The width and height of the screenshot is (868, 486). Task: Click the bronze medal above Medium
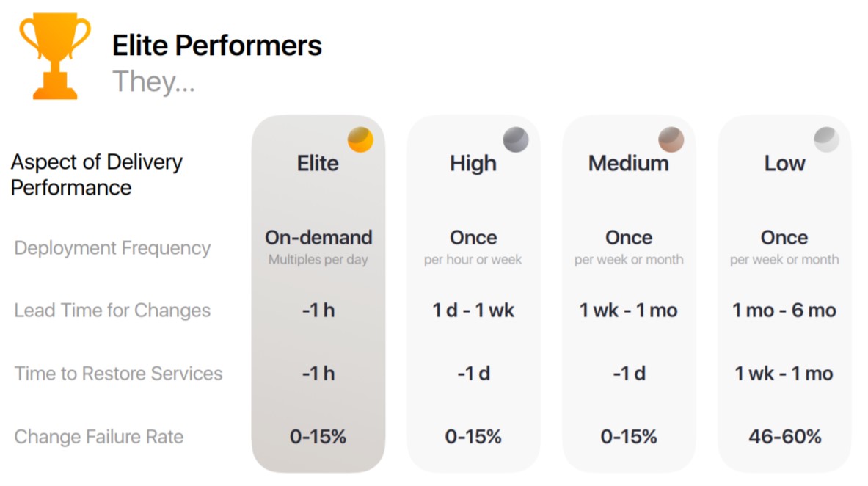pos(671,139)
